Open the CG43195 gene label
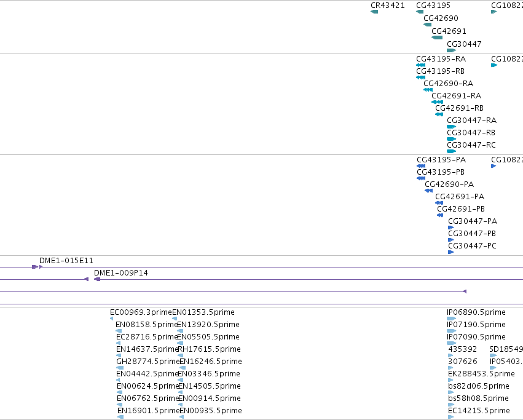This screenshot has height=420, width=523. (x=433, y=6)
